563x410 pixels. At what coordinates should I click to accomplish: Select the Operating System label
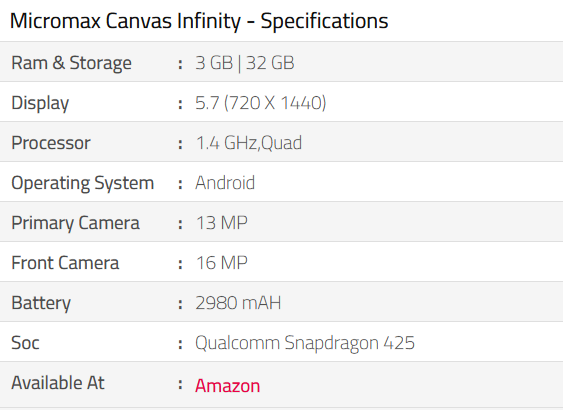[83, 183]
